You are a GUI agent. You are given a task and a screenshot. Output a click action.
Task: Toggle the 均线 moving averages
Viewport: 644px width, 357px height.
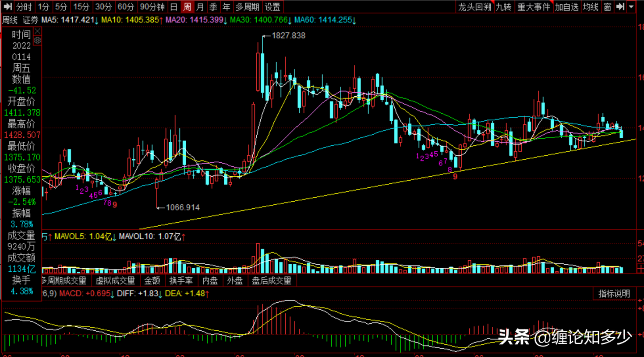coord(591,7)
